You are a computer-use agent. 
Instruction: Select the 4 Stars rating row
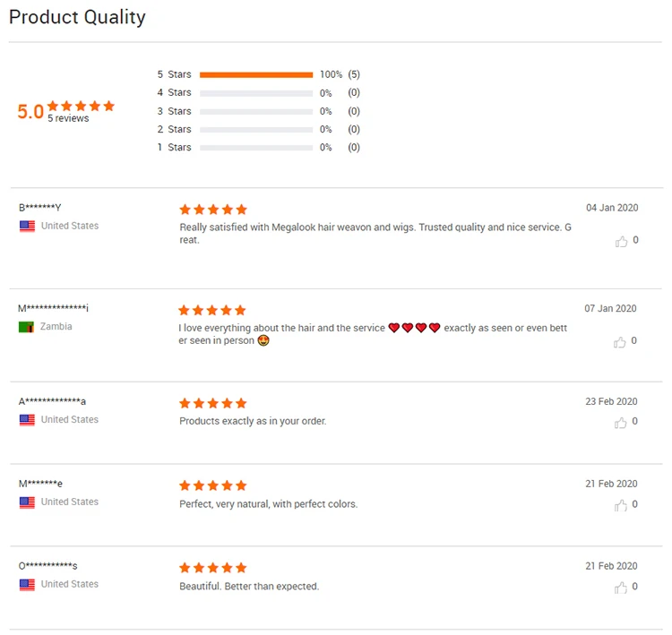pos(256,93)
